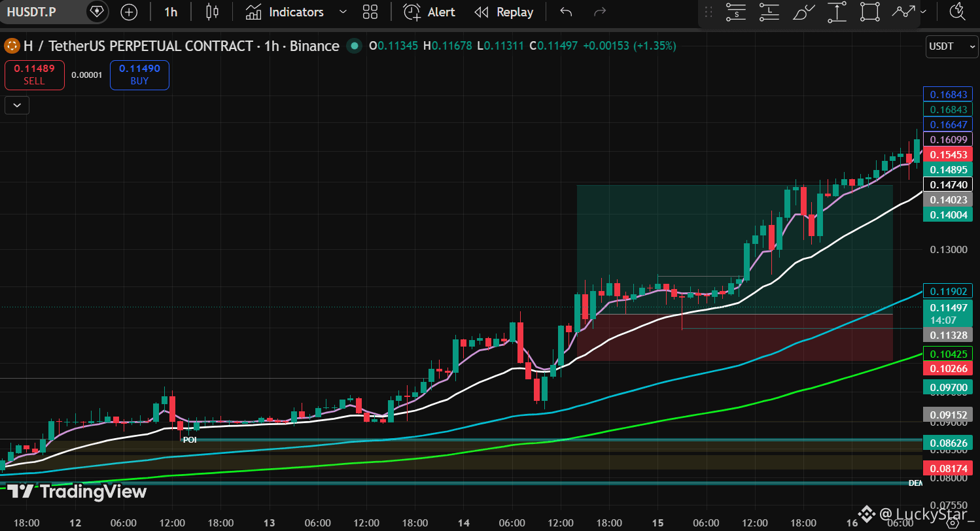Click the 0.16099 price label
This screenshot has width=980, height=531.
(x=948, y=139)
